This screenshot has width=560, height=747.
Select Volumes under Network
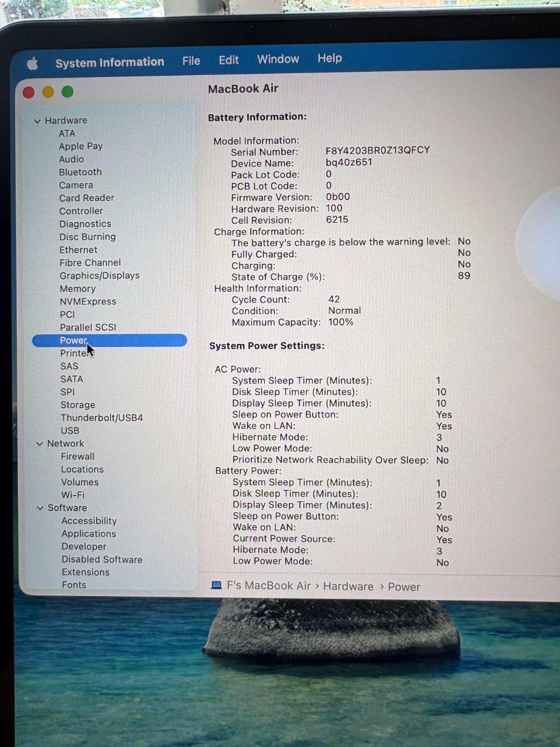(x=80, y=482)
